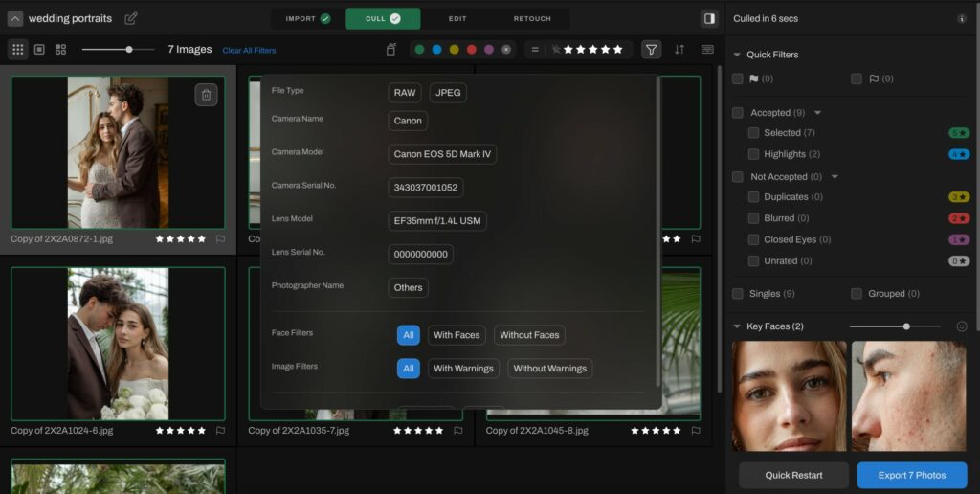Open face emoji icon in Key Faces

coord(962,326)
